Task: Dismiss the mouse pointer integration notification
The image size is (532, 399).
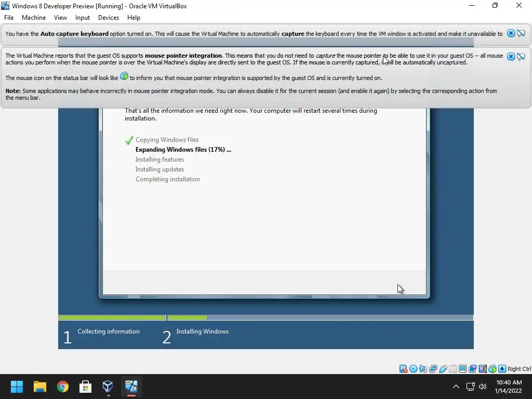Action: pyautogui.click(x=511, y=56)
